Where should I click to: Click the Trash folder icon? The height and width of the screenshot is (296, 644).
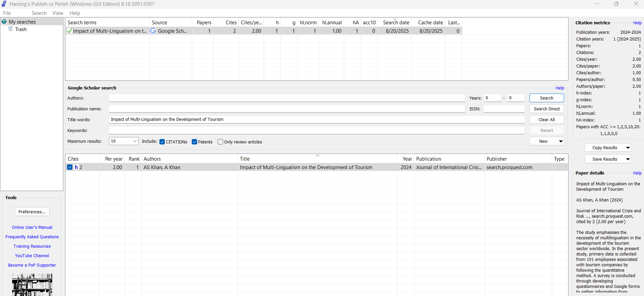(10, 29)
